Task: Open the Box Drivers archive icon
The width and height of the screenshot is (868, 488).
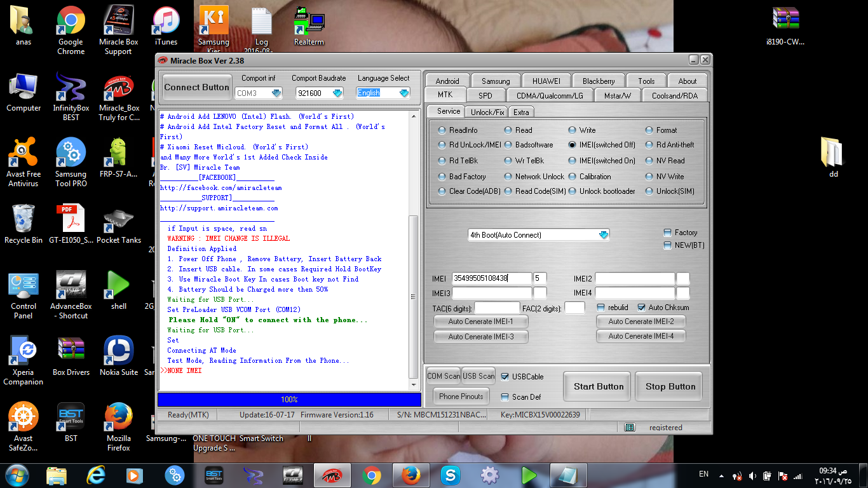Action: pos(71,356)
